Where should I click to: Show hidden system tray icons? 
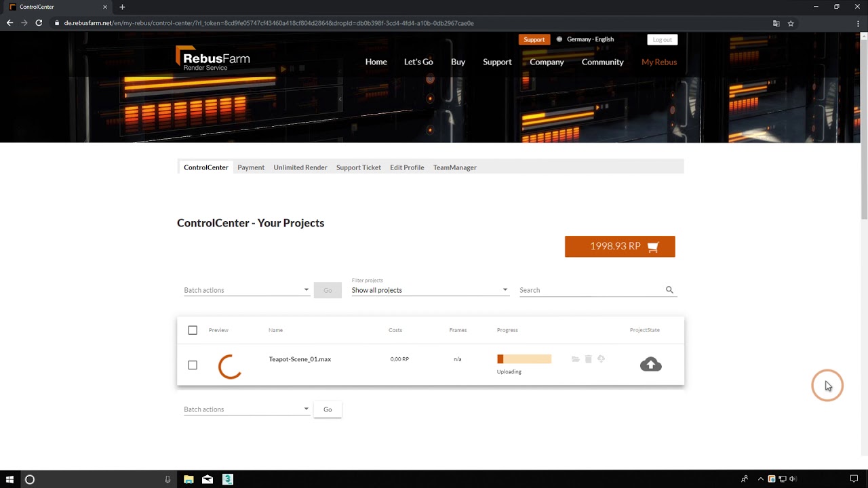(x=760, y=479)
